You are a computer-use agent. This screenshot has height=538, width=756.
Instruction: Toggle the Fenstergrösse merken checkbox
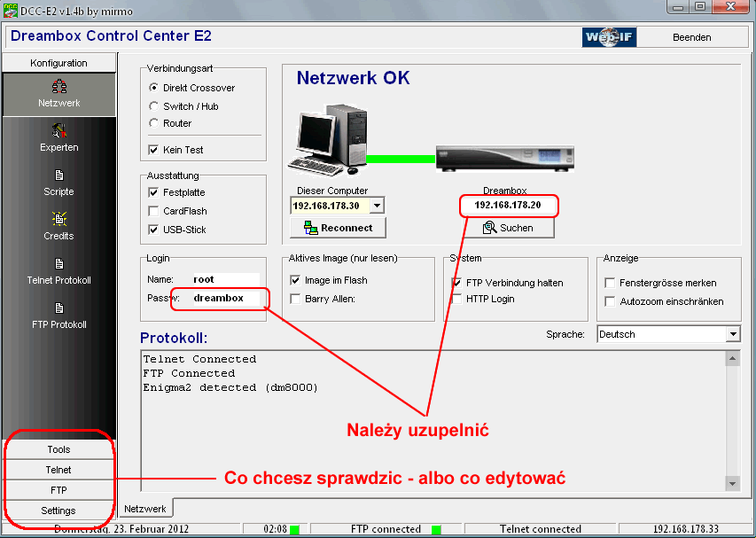(610, 283)
